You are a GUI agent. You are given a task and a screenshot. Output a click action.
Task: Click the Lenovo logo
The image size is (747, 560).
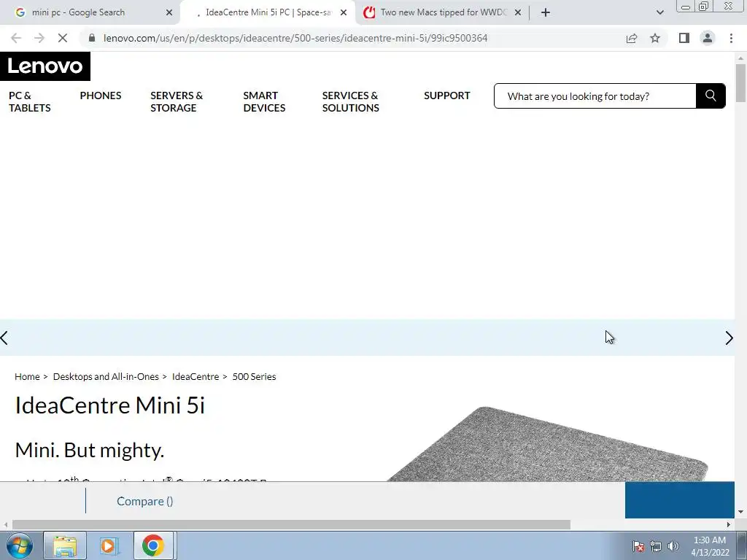(x=45, y=66)
